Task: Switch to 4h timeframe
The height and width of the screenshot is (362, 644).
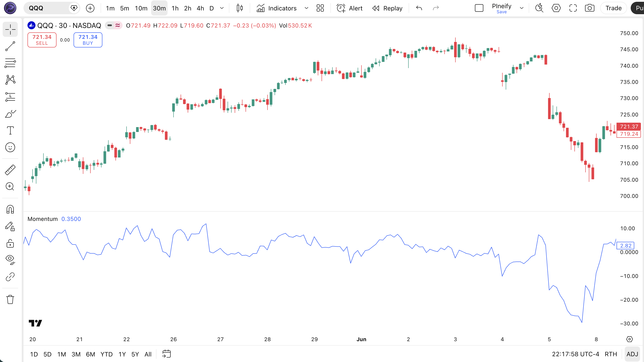Action: (200, 8)
